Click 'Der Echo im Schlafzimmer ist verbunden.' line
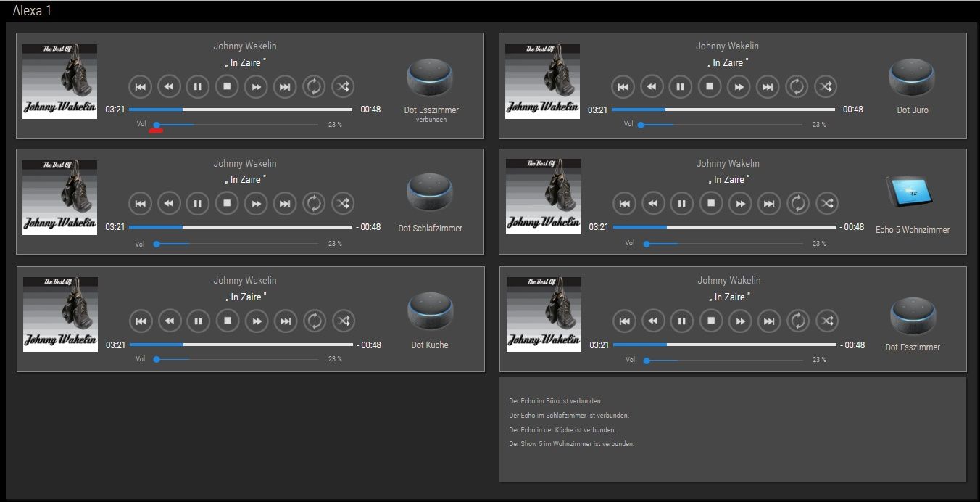The image size is (980, 502). [x=569, y=416]
